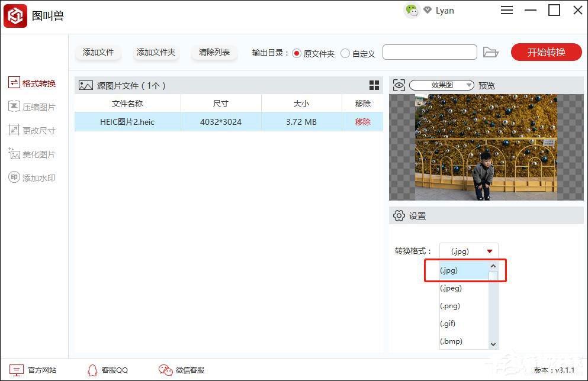588x381 pixels.
Task: Click the preview eye icon
Action: 399,85
